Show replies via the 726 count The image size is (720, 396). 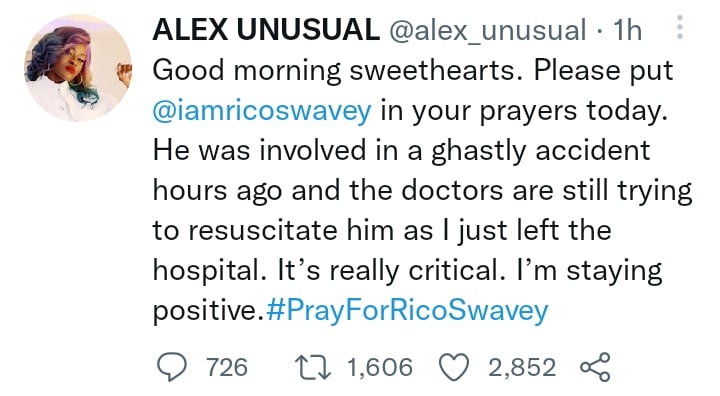tap(227, 368)
